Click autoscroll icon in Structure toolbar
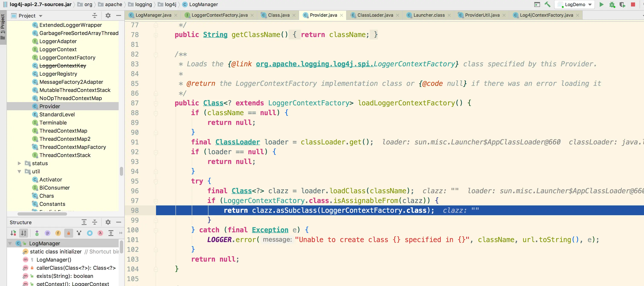 111,233
